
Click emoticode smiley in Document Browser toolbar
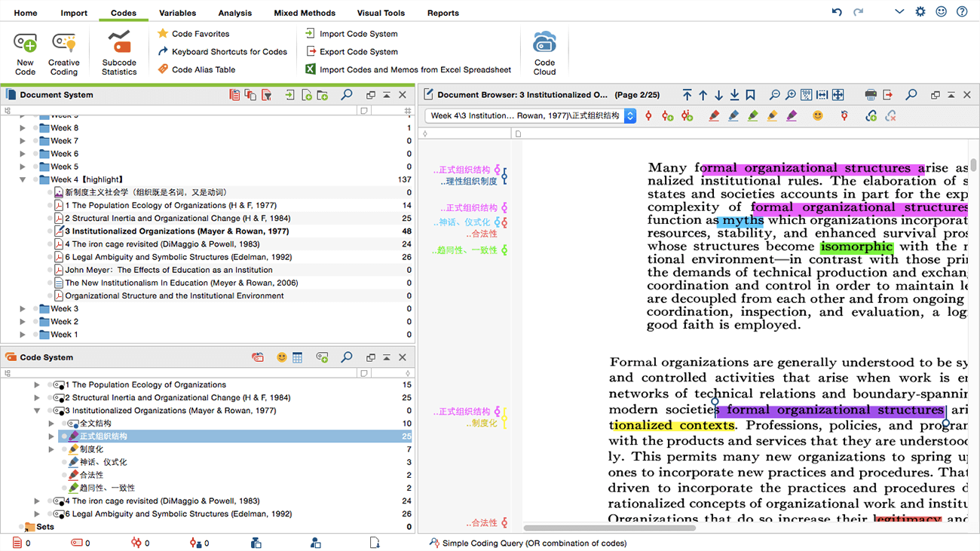point(818,116)
